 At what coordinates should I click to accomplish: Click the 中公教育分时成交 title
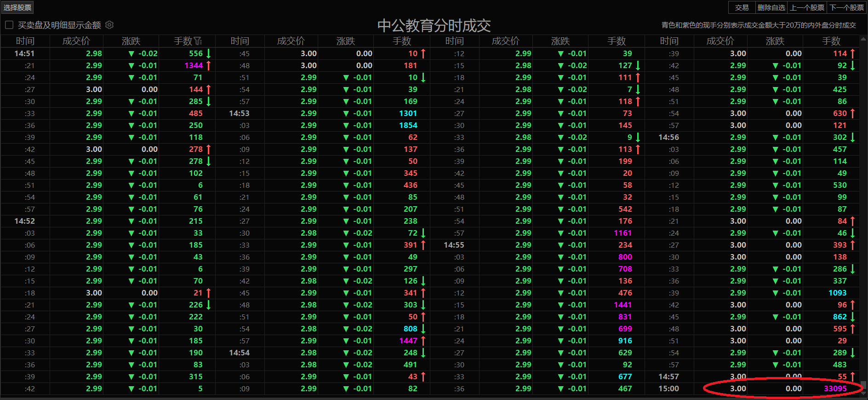tap(434, 25)
